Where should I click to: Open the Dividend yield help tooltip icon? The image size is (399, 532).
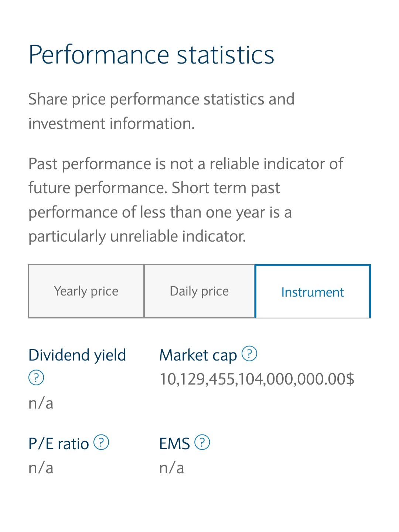[36, 378]
